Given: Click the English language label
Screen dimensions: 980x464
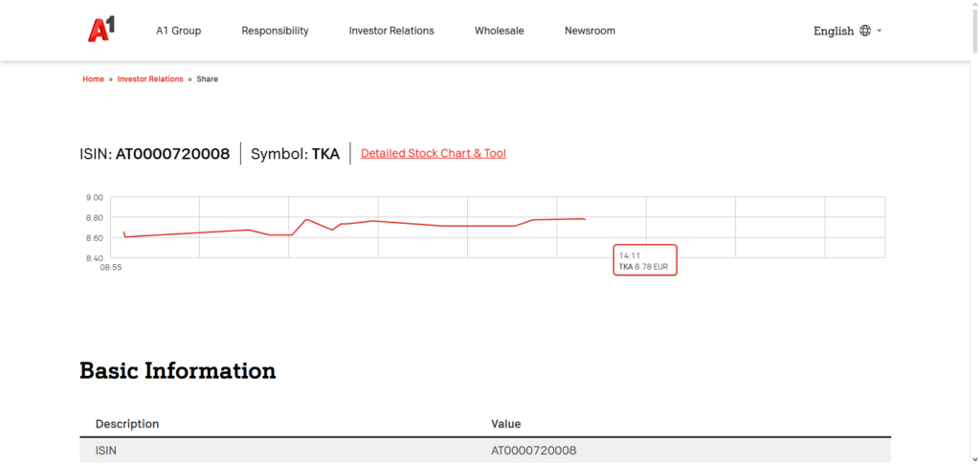Looking at the screenshot, I should (833, 31).
